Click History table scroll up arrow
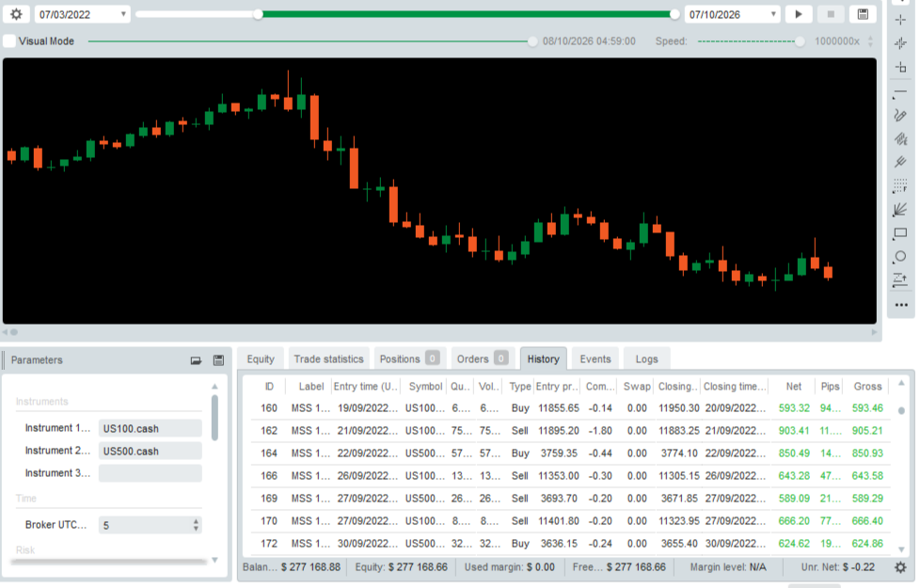 pyautogui.click(x=901, y=383)
